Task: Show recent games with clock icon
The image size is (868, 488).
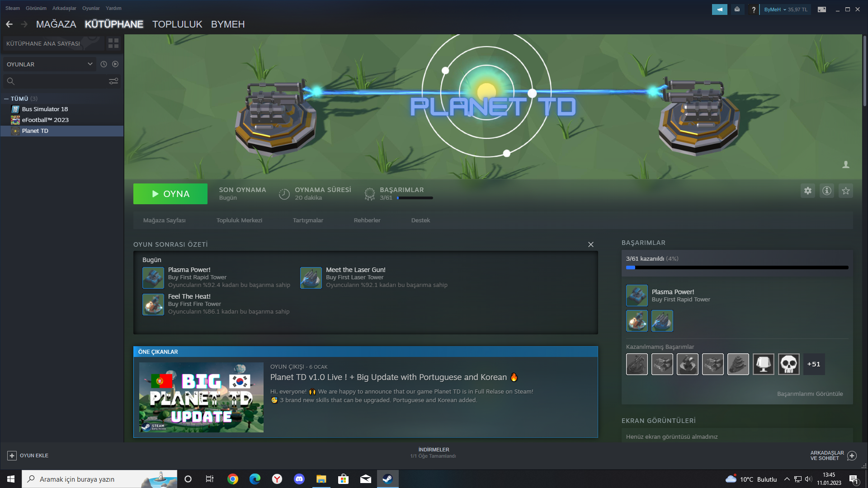Action: tap(104, 64)
